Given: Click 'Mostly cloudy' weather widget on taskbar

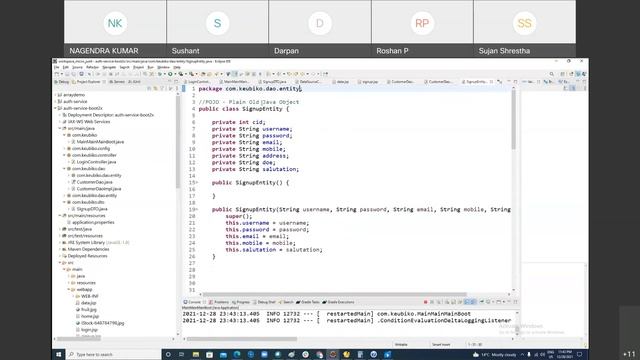Looking at the screenshot, I should point(495,354).
